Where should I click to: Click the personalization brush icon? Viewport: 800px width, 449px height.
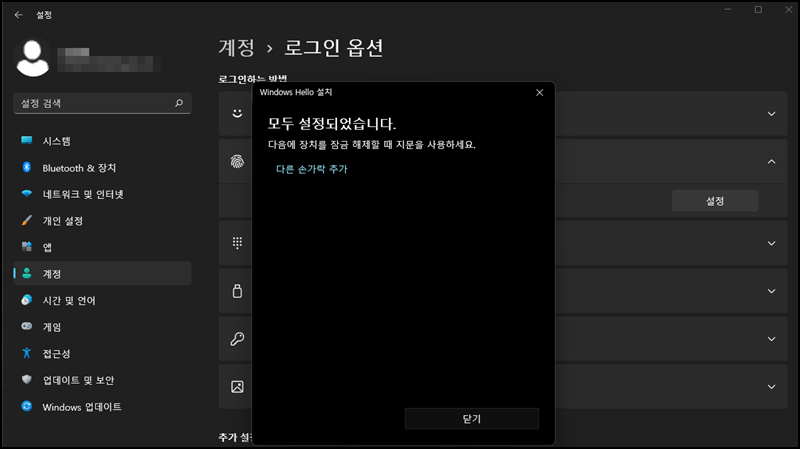(27, 220)
